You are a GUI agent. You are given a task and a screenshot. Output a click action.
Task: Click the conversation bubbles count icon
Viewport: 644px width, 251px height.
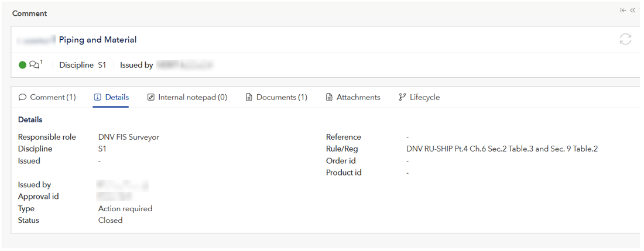[x=35, y=65]
